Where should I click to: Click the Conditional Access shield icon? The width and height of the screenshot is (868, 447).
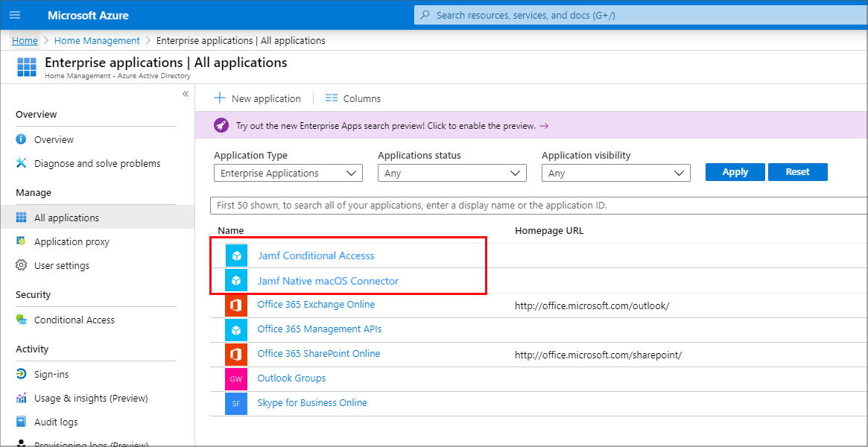coord(21,320)
